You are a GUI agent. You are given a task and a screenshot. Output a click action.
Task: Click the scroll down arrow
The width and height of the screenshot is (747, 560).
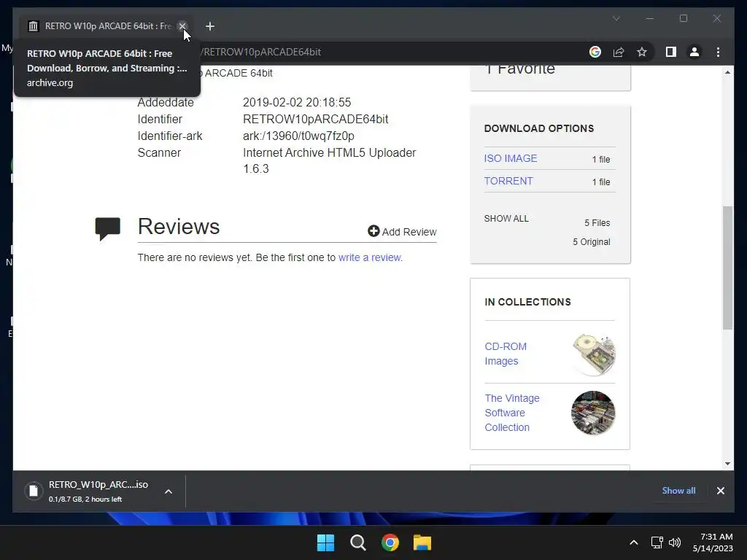click(727, 463)
